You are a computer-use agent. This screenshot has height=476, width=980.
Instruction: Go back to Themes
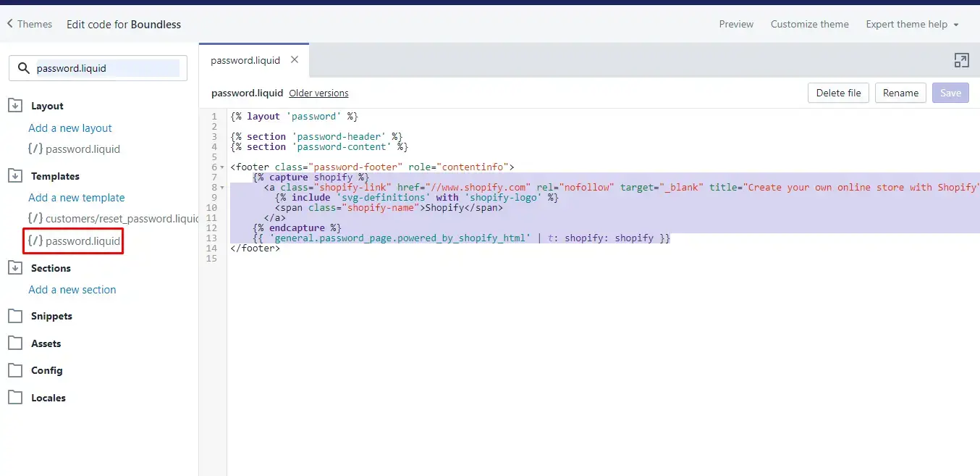30,24
